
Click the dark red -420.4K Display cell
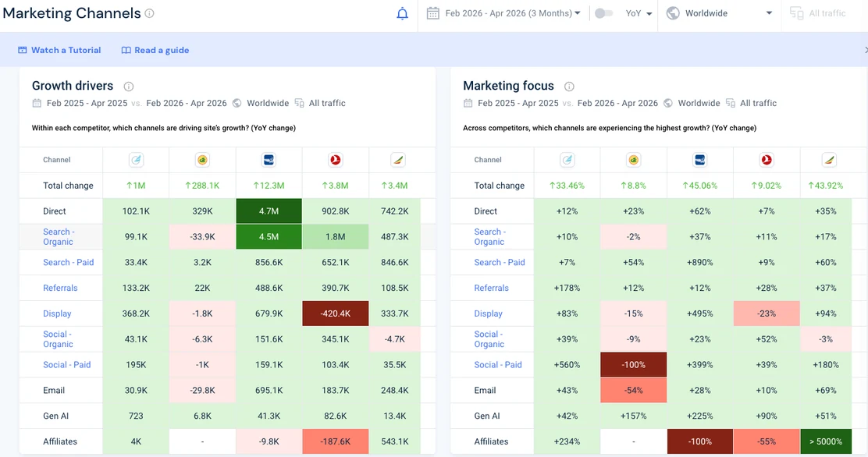coord(336,314)
